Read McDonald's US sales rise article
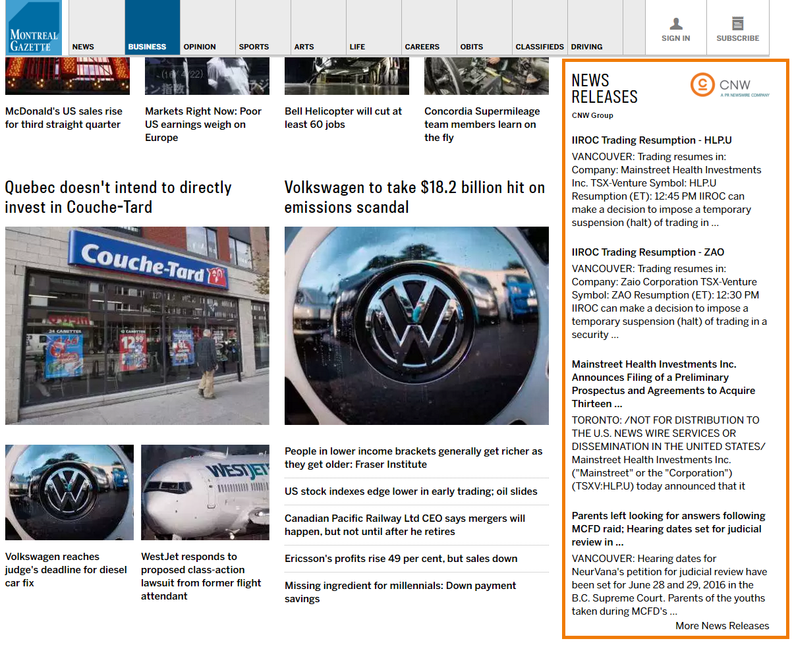The width and height of the screenshot is (792, 672). pos(64,118)
